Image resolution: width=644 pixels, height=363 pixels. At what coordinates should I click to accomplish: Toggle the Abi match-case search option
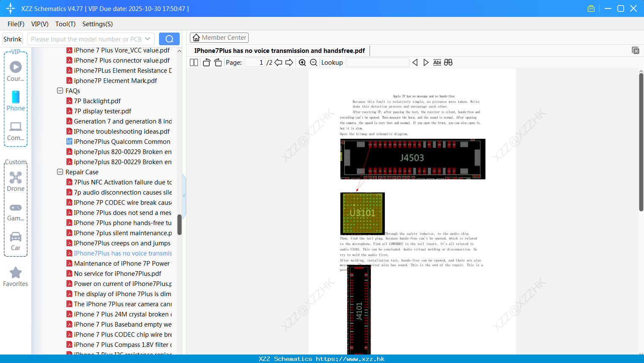click(437, 62)
